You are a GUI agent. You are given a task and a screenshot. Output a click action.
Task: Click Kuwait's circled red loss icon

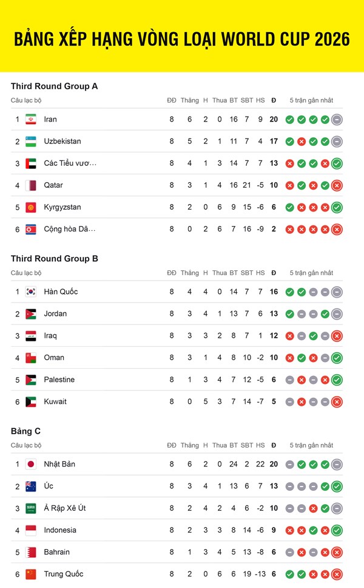click(337, 402)
